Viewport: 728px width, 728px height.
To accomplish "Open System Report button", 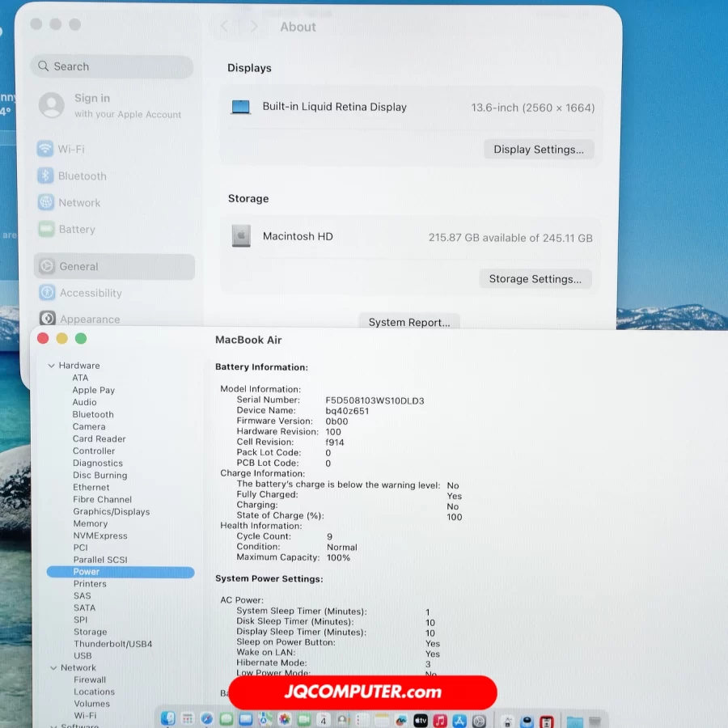I will click(x=409, y=322).
